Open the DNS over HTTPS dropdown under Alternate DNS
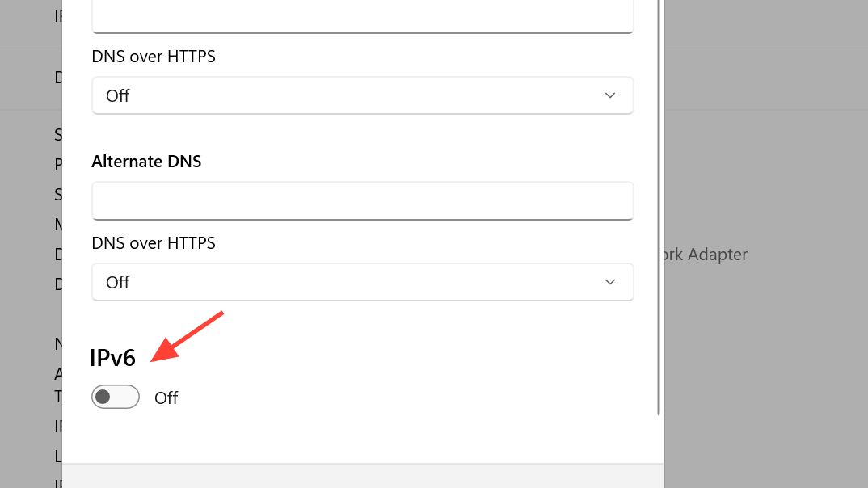The width and height of the screenshot is (868, 488). (362, 282)
